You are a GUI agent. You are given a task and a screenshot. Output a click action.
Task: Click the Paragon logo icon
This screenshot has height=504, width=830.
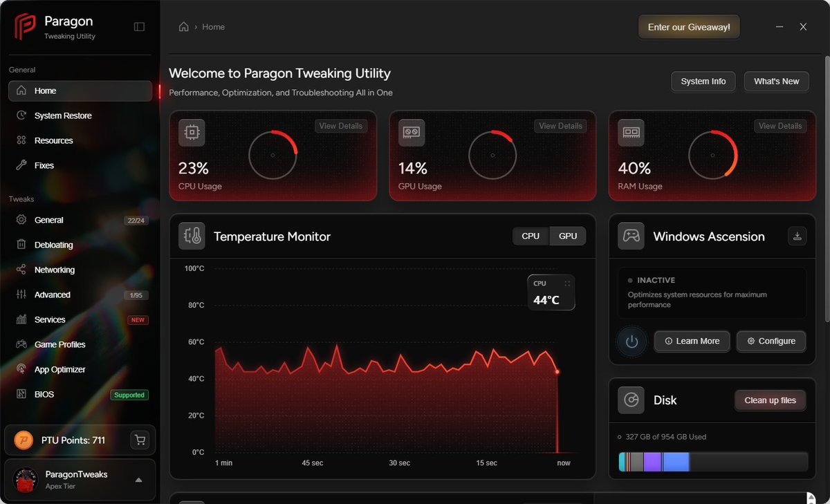25,26
